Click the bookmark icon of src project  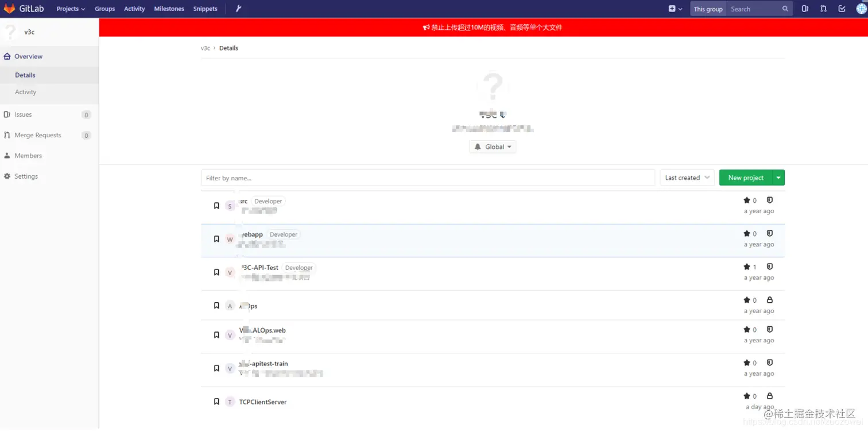click(x=216, y=206)
